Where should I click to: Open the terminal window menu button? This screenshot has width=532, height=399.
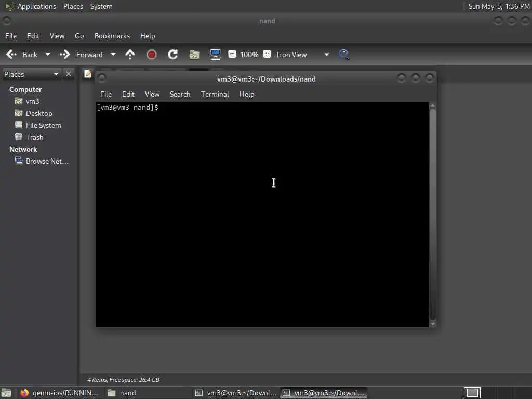click(x=101, y=78)
